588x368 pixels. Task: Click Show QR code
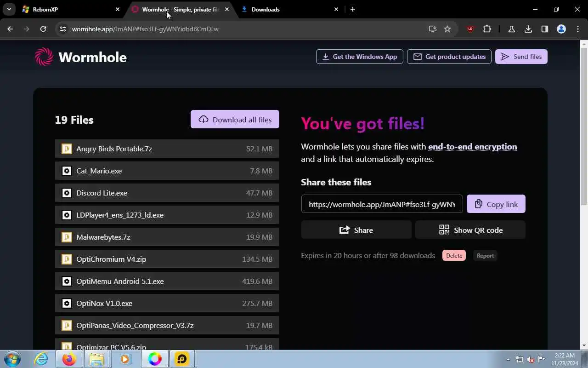pyautogui.click(x=470, y=230)
